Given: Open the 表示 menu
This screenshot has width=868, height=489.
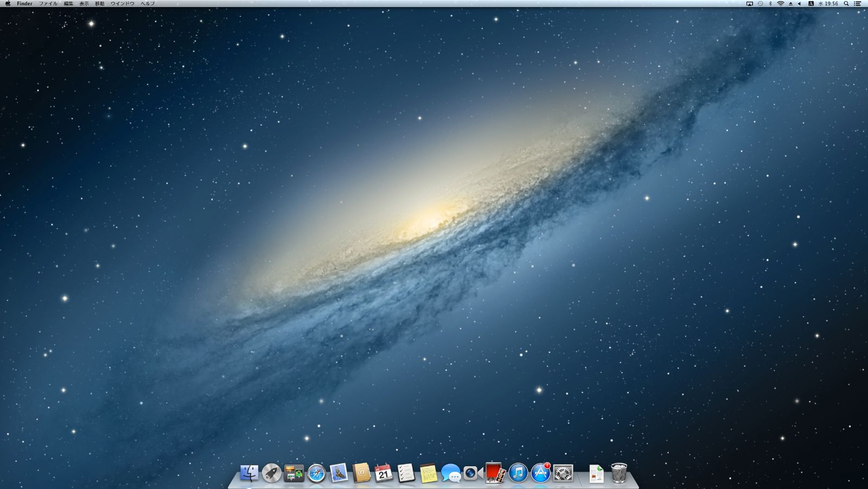Looking at the screenshot, I should click(x=84, y=3).
